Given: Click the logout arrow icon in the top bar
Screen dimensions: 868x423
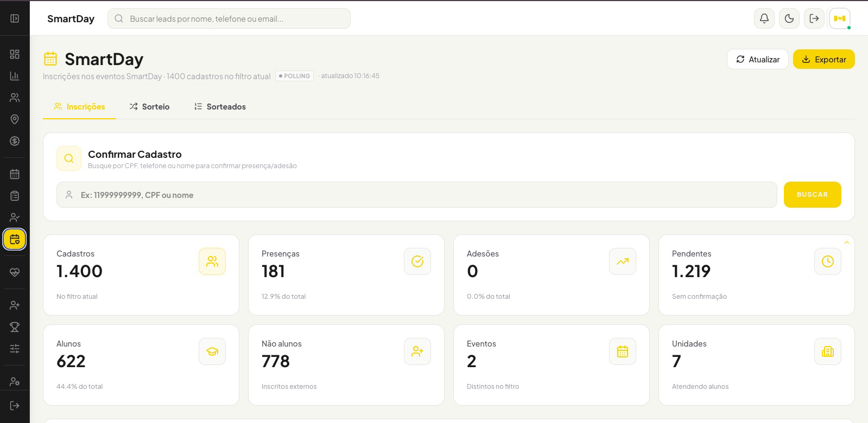Looking at the screenshot, I should point(814,18).
